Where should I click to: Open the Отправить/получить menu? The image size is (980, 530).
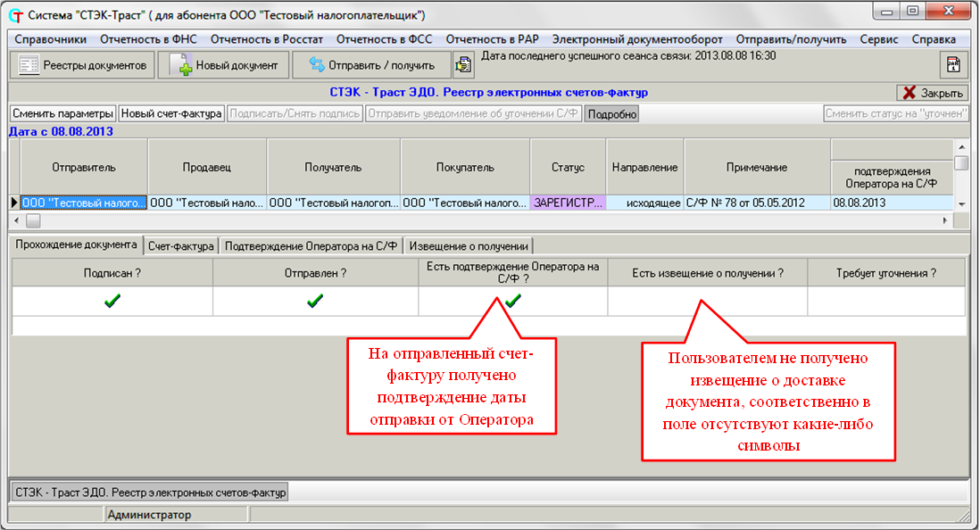[791, 39]
